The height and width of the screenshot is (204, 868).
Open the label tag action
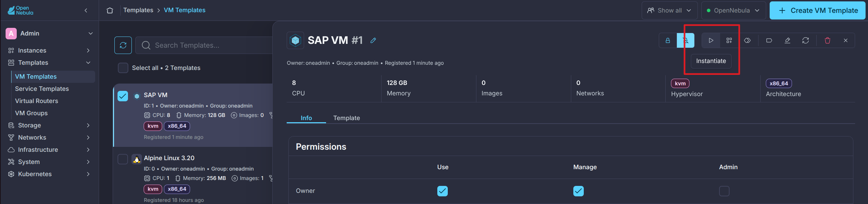coord(769,40)
